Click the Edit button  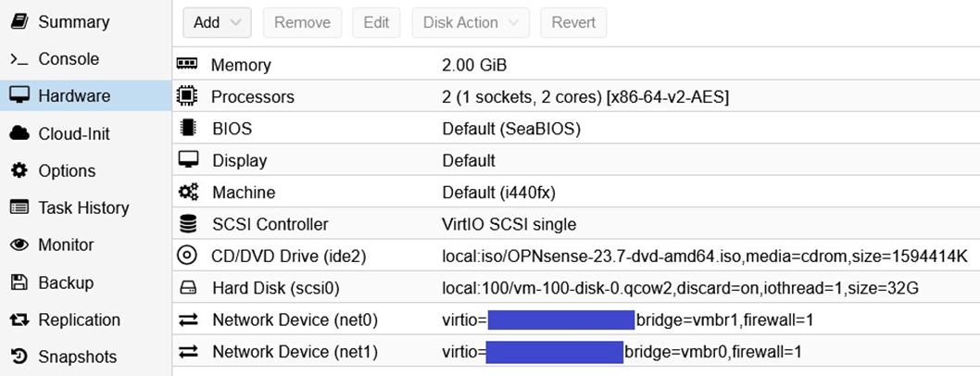pyautogui.click(x=376, y=23)
